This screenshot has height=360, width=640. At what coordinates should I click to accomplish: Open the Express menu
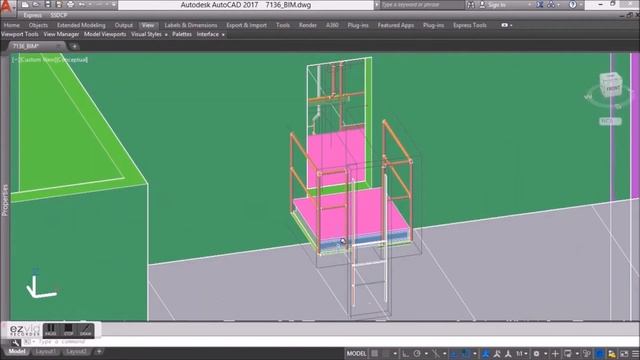tap(33, 16)
